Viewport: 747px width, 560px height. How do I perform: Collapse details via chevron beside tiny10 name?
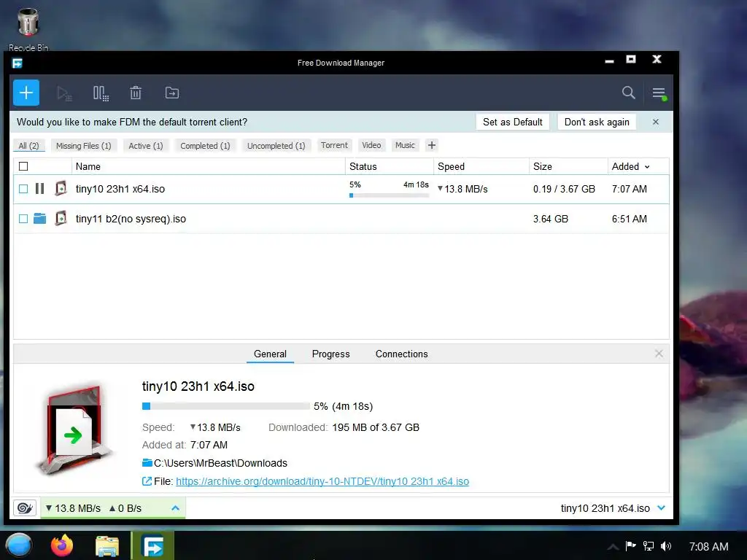click(661, 508)
